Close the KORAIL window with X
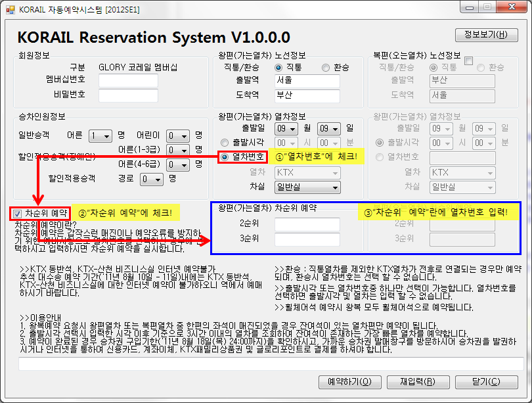The height and width of the screenshot is (403, 532). coord(512,7)
